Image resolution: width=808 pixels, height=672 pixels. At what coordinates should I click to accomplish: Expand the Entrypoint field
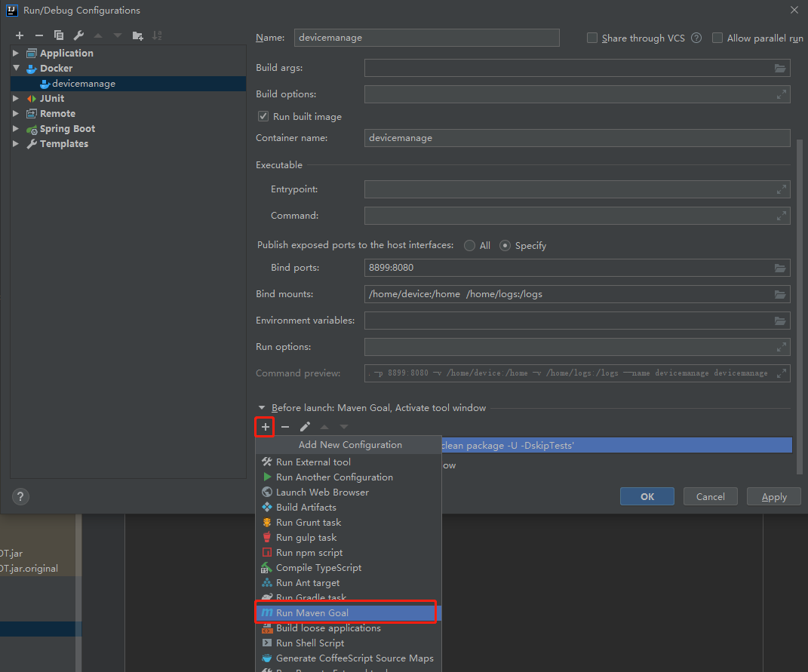pyautogui.click(x=781, y=189)
